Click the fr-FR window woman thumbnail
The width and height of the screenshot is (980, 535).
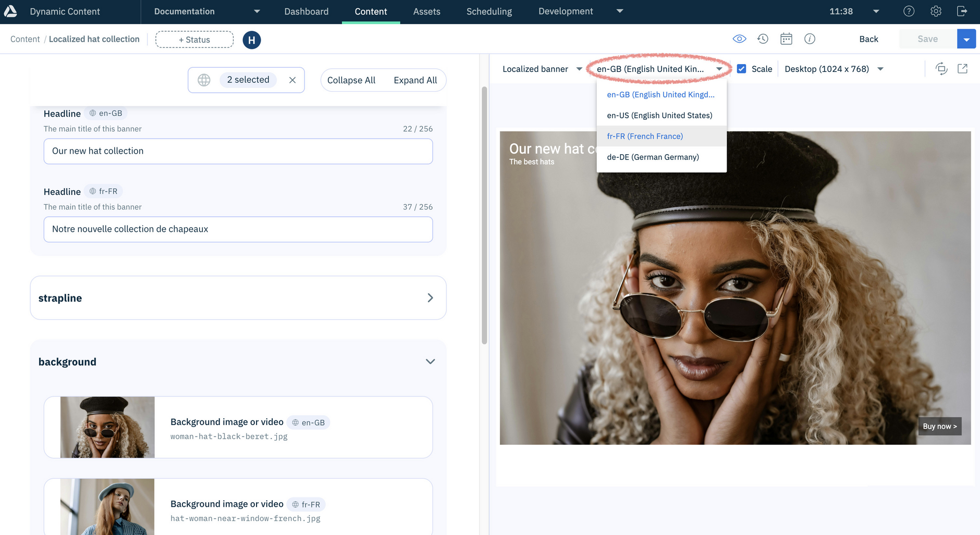click(107, 506)
